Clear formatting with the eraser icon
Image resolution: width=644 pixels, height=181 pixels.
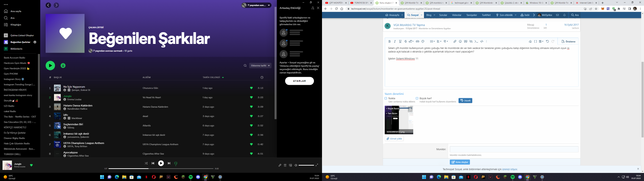530,42
